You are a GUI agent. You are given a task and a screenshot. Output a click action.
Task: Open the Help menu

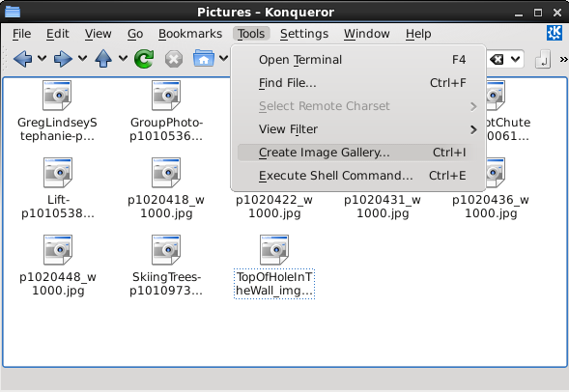(418, 34)
